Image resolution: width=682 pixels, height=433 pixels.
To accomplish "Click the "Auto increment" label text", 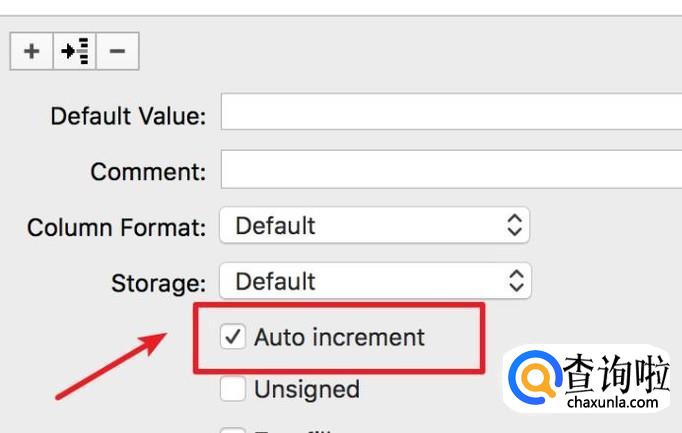I will pos(339,337).
